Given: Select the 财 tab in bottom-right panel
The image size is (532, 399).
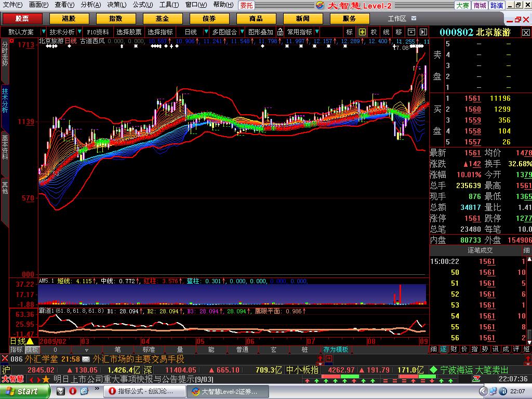Looking at the screenshot, I should pyautogui.click(x=454, y=349).
